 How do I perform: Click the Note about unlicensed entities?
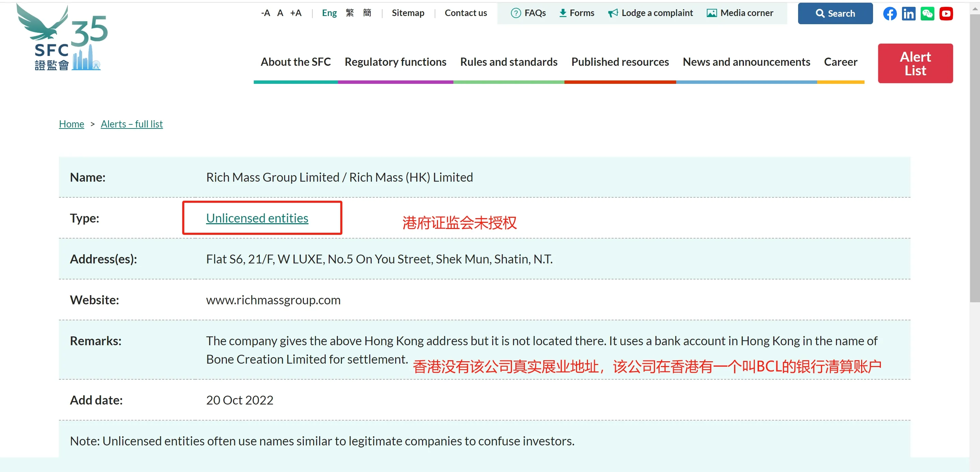pos(322,441)
